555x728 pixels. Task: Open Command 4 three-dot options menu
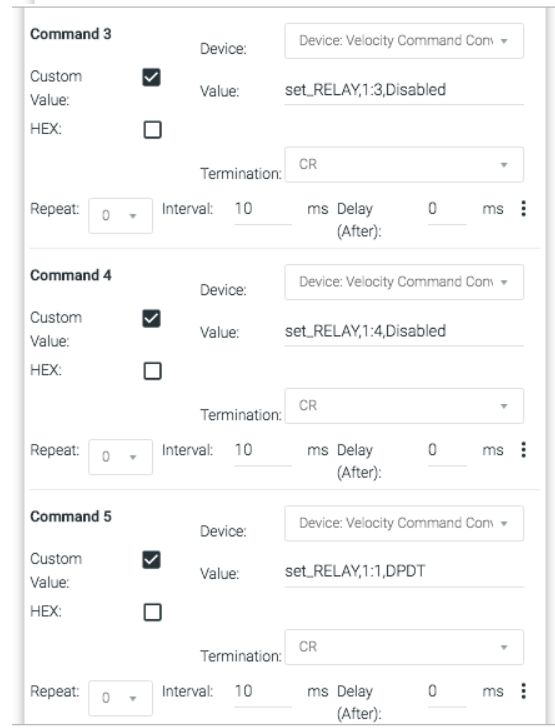(x=523, y=449)
